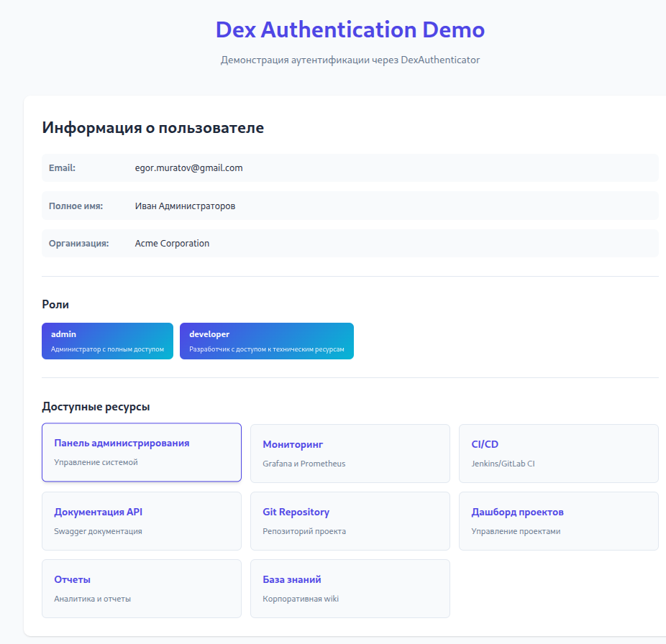Click the Acme Corporation organization value
Viewport: 666px width, 644px height.
(172, 244)
